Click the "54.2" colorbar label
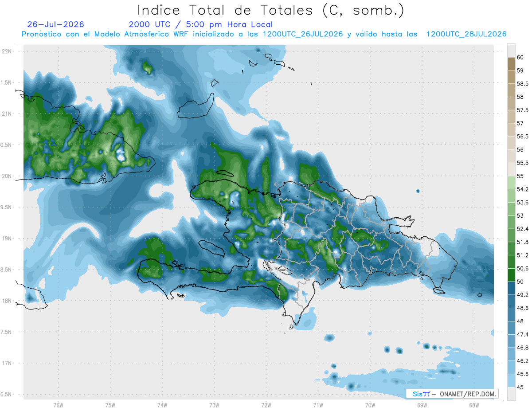 [x=522, y=189]
